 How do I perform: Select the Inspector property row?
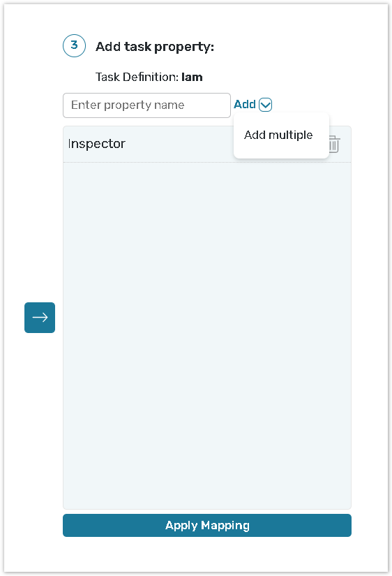click(207, 144)
